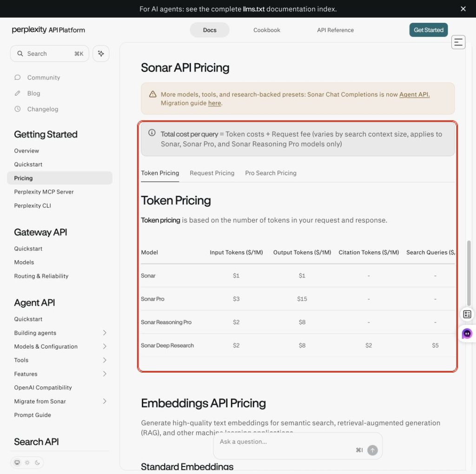
Task: Click the warning triangle icon
Action: point(152,94)
